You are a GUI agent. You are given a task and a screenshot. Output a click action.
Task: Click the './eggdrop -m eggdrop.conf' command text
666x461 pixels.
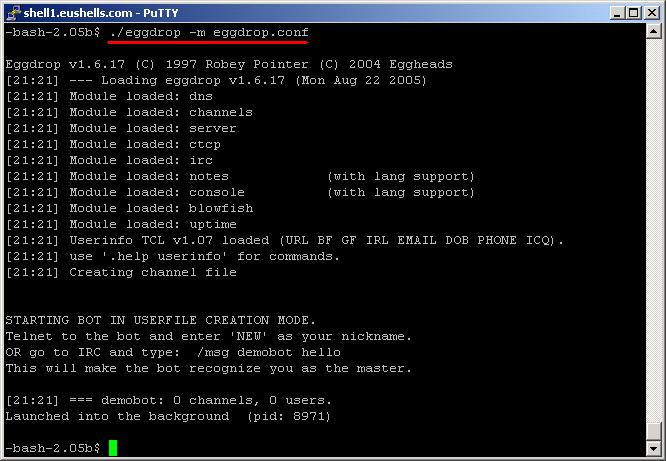pos(209,32)
